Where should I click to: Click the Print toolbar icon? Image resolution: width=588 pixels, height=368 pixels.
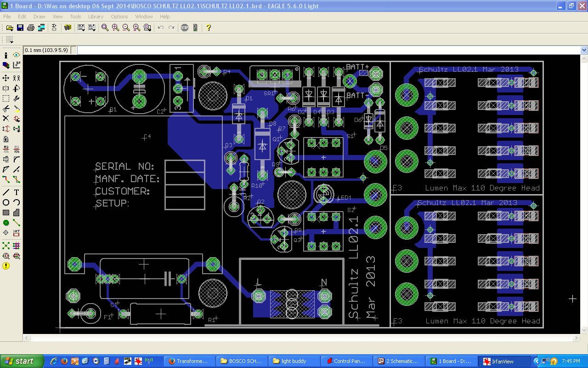[x=31, y=28]
